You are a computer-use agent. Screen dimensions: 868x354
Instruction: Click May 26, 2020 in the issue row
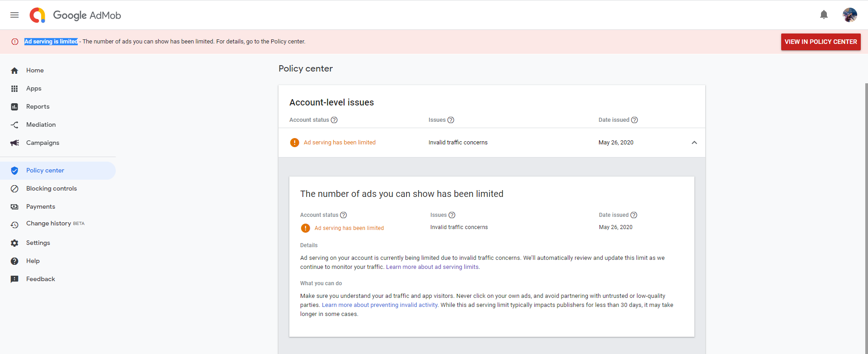[x=616, y=143]
